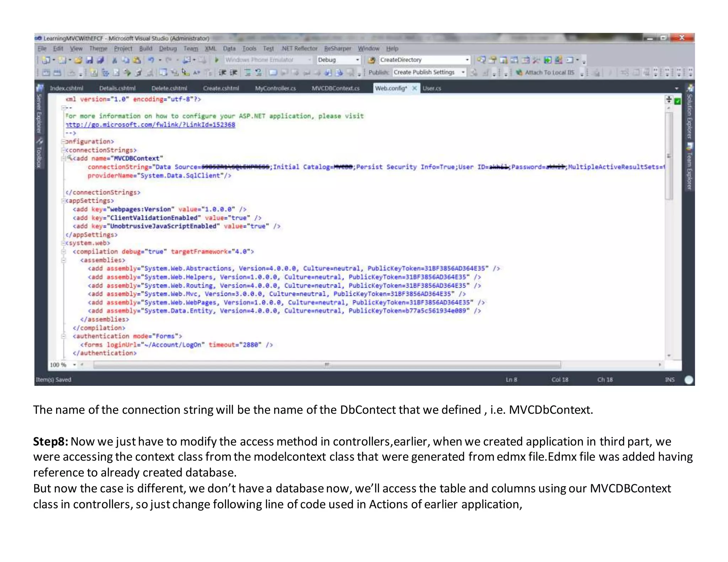Switch to the Index.cshtml tab
The width and height of the screenshot is (728, 562).
click(x=66, y=88)
